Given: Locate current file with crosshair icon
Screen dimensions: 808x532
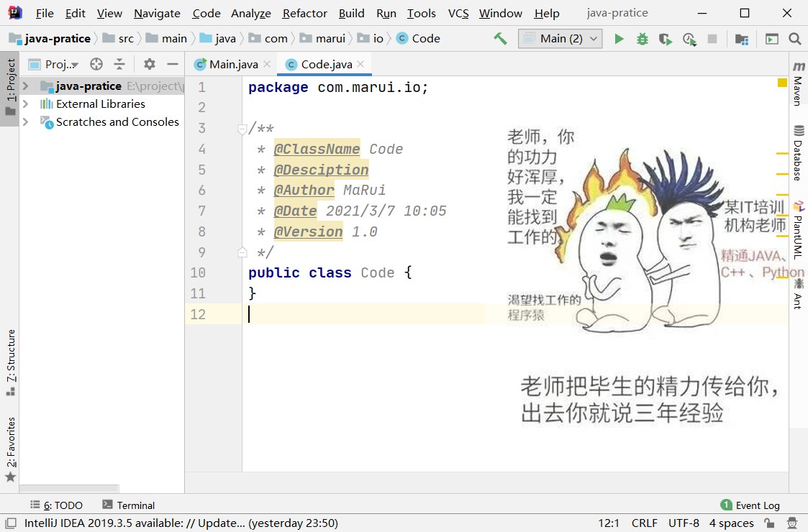Looking at the screenshot, I should (x=96, y=64).
